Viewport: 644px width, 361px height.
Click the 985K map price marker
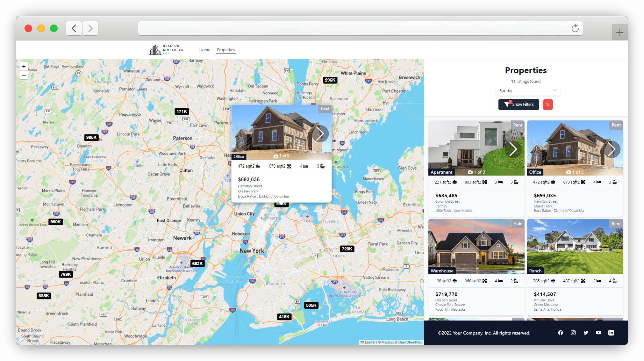pyautogui.click(x=91, y=137)
